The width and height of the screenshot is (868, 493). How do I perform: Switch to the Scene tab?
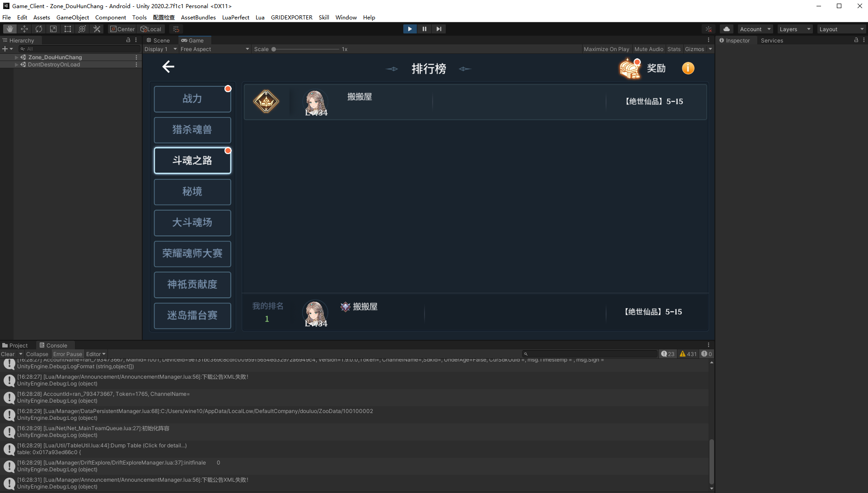point(158,40)
